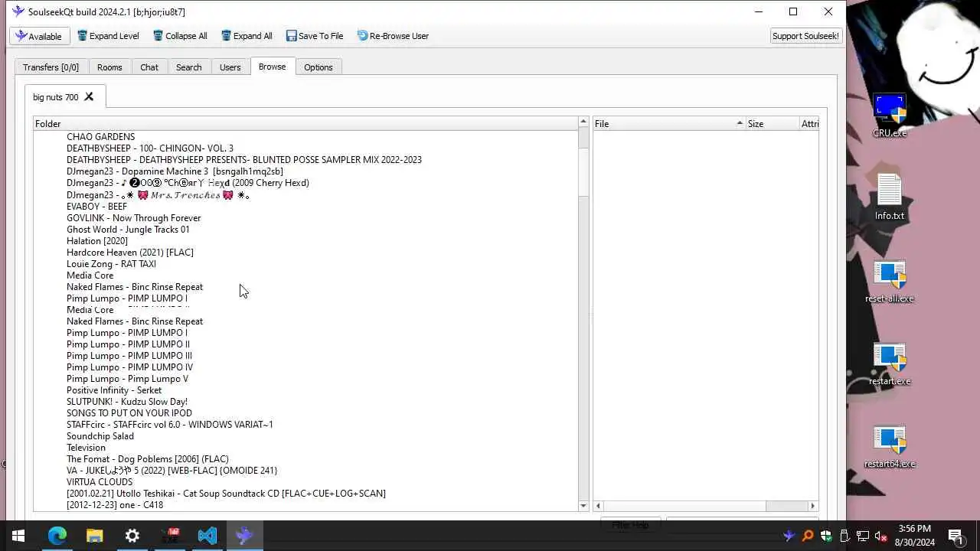Viewport: 980px width, 551px height.
Task: Select reset-all.exe desktop icon
Action: point(890,281)
